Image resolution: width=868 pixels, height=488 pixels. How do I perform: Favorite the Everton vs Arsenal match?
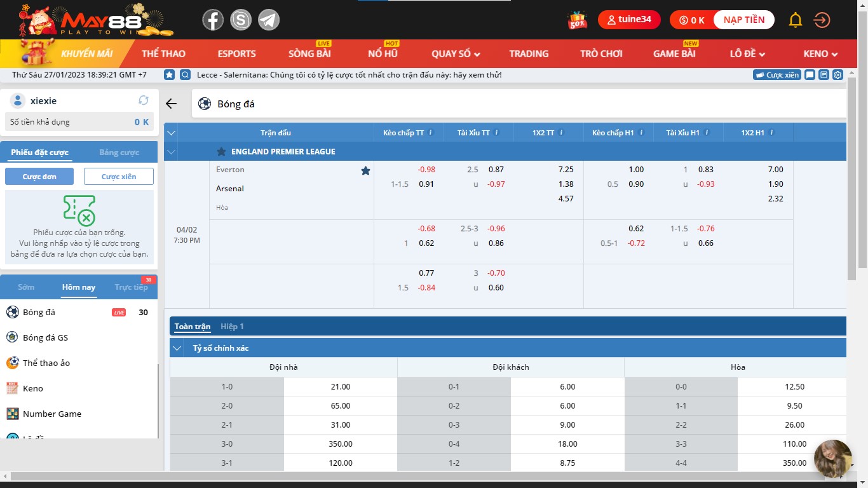(365, 170)
